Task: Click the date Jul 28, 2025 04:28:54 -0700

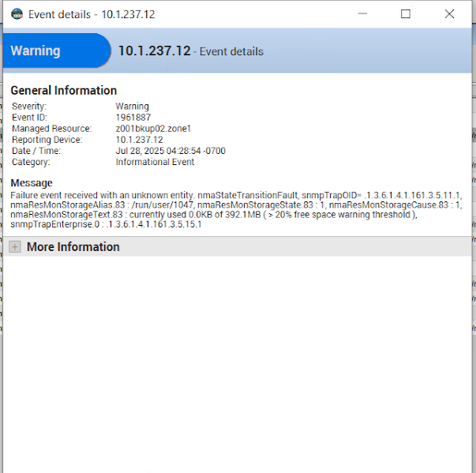Action: (171, 151)
